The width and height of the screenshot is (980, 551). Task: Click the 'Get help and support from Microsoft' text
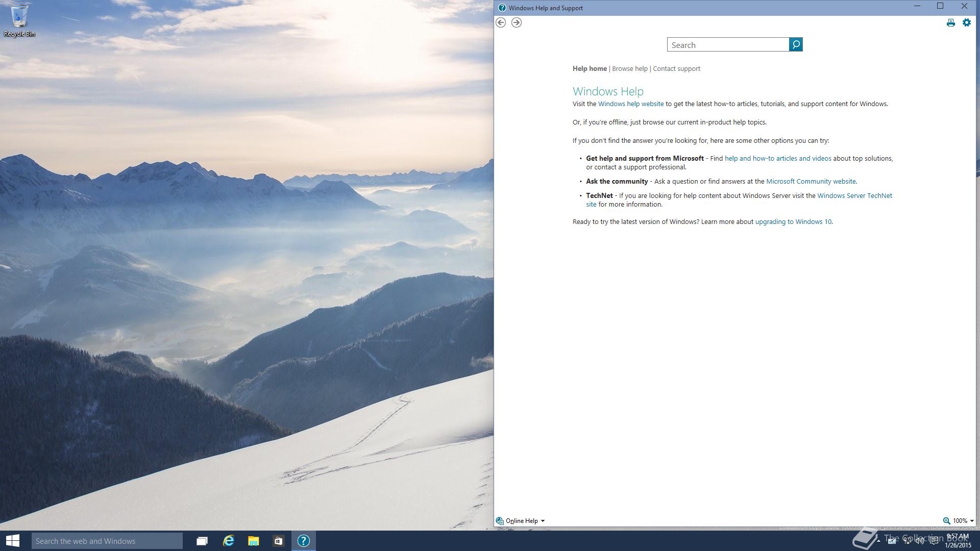pyautogui.click(x=645, y=159)
